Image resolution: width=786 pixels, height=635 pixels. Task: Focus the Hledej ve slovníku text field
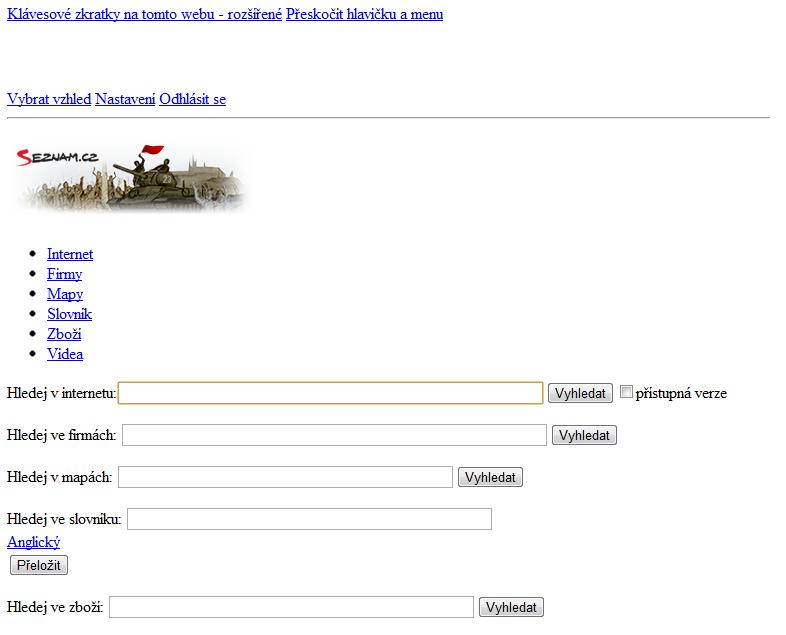click(x=309, y=519)
